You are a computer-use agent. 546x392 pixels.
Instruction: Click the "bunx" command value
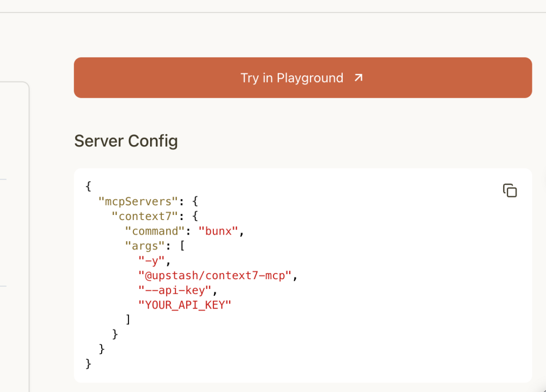click(218, 231)
